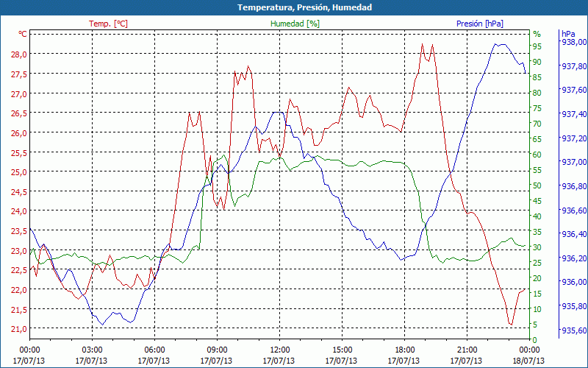Click the 937,20 pressure axis value
The height and width of the screenshot is (368, 588).
[573, 138]
